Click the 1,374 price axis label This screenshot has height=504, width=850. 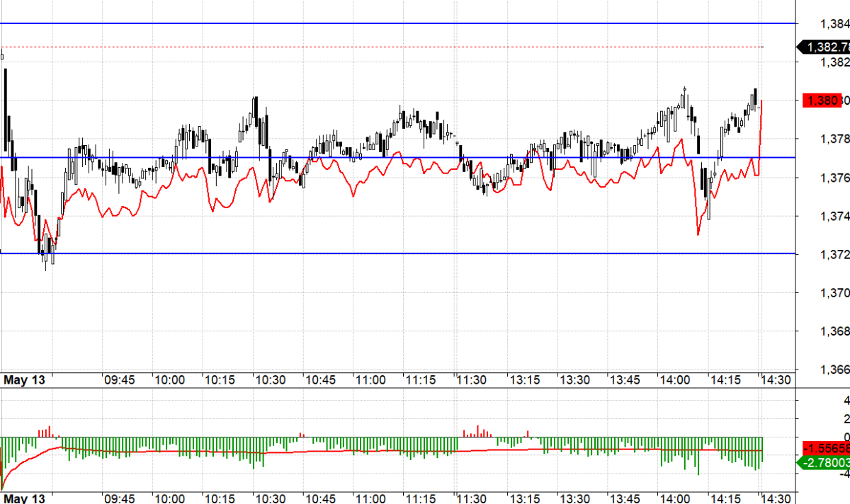(x=834, y=216)
